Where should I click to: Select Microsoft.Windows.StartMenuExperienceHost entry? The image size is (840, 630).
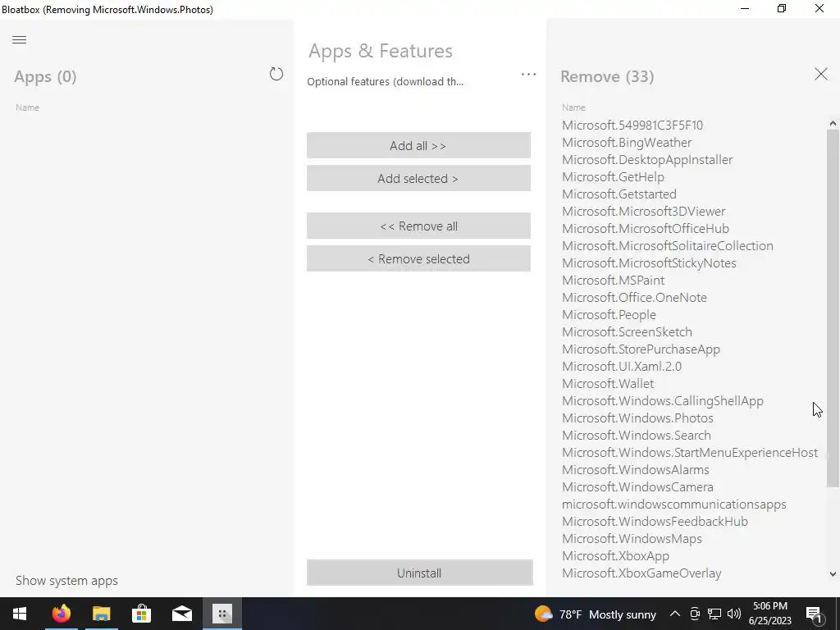click(x=690, y=453)
